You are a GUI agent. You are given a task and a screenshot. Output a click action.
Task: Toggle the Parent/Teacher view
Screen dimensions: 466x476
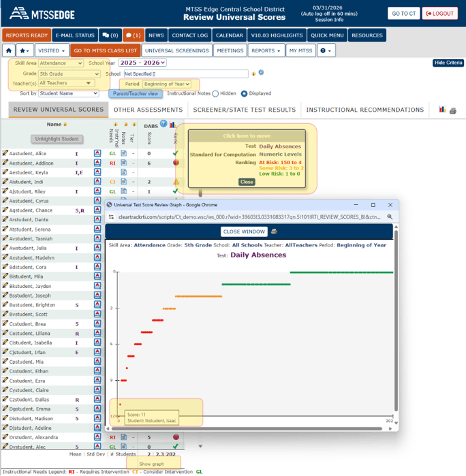(x=135, y=94)
